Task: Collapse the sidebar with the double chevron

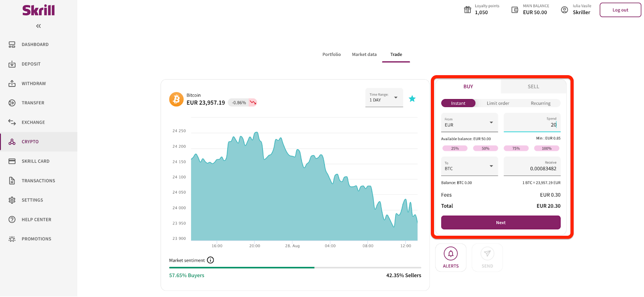Action: [39, 26]
